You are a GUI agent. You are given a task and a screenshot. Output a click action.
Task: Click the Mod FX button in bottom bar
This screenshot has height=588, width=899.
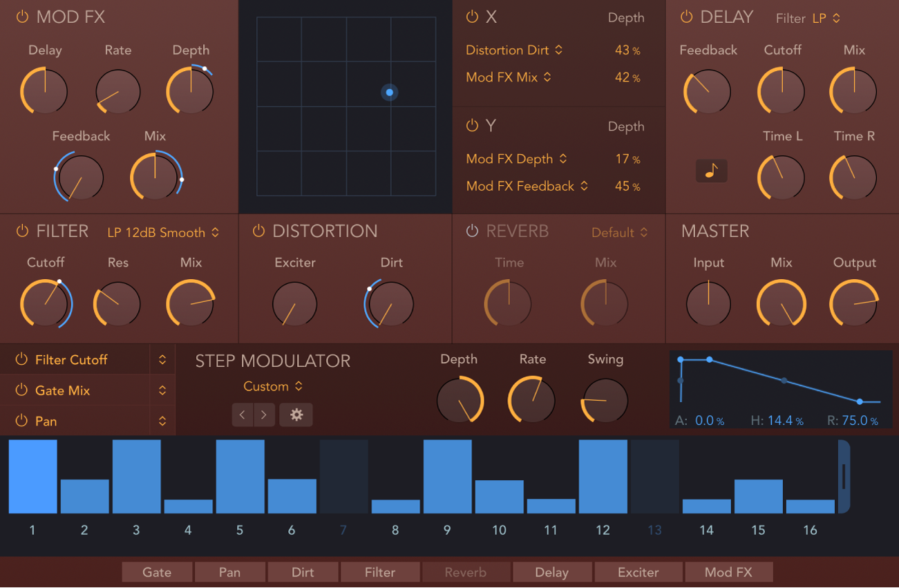click(x=728, y=572)
